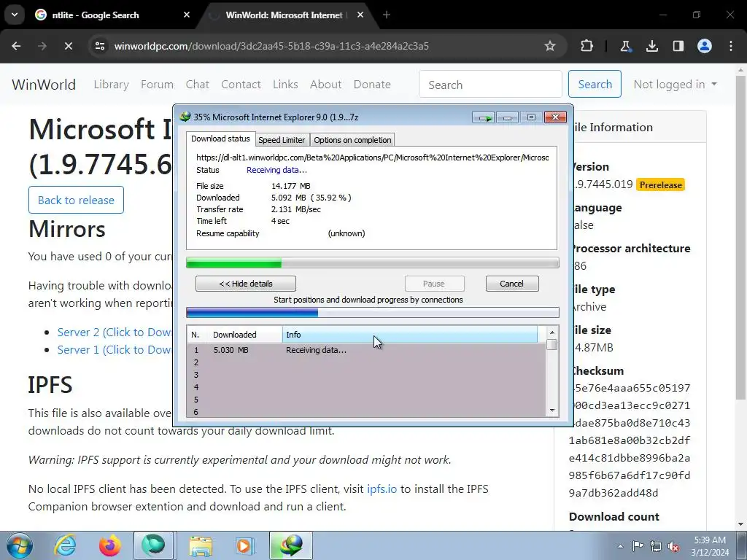Click the Pause button in download dialog

click(x=434, y=284)
